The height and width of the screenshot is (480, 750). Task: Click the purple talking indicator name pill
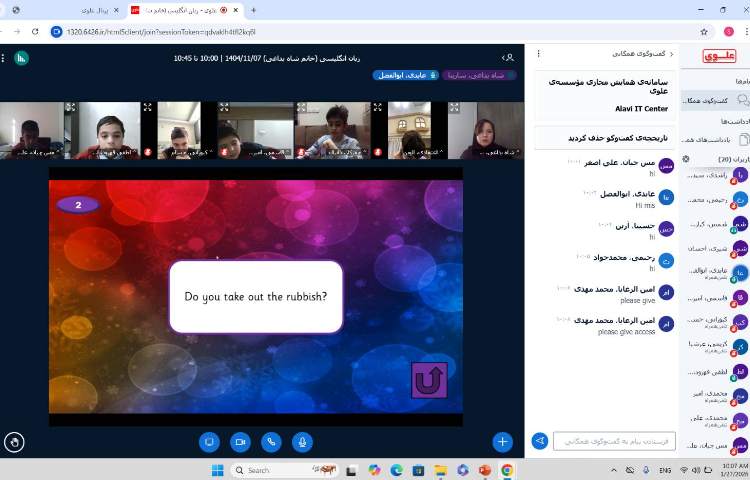click(x=479, y=75)
